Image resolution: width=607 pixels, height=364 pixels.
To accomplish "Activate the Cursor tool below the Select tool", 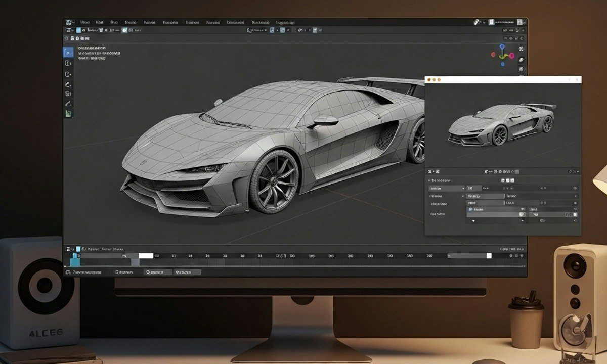I will (68, 63).
